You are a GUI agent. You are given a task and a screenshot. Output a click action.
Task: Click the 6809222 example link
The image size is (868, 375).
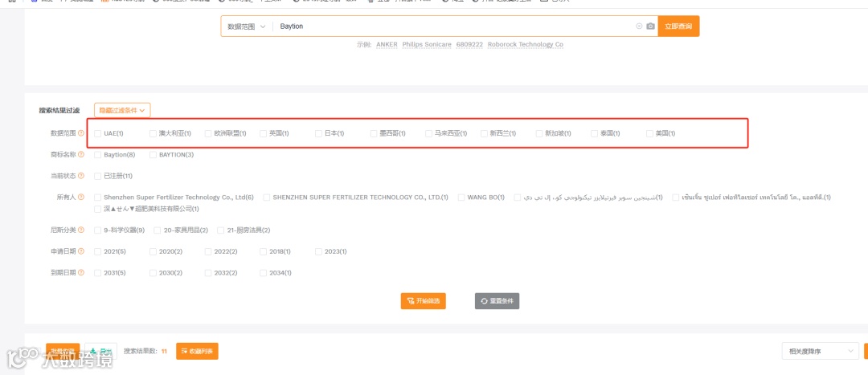coord(469,44)
